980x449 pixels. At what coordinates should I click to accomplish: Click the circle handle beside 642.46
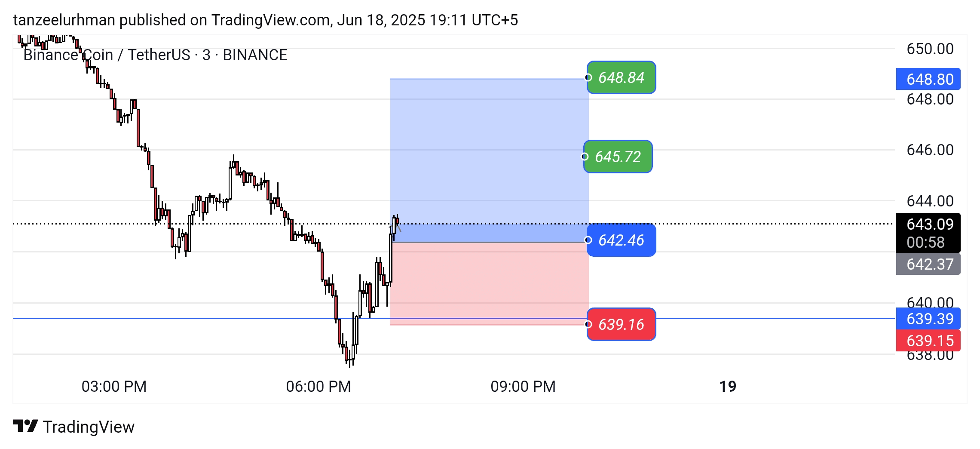click(588, 240)
